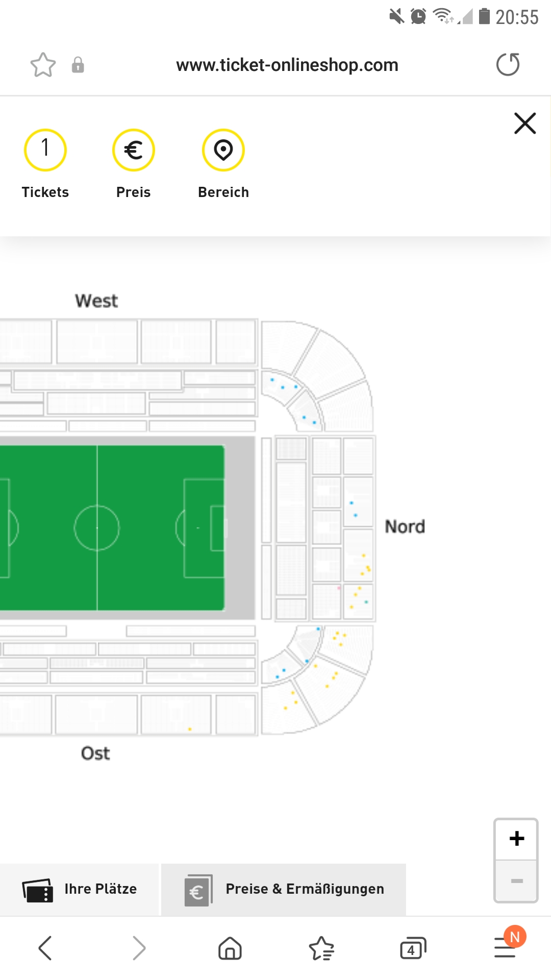The height and width of the screenshot is (980, 551).
Task: Open Preise & Ermäßigungen tab
Action: click(x=284, y=889)
